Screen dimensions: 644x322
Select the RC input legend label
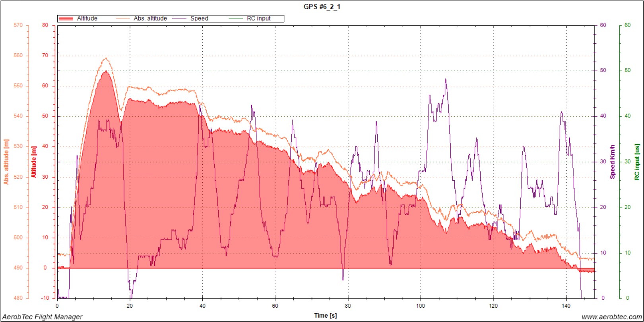258,19
